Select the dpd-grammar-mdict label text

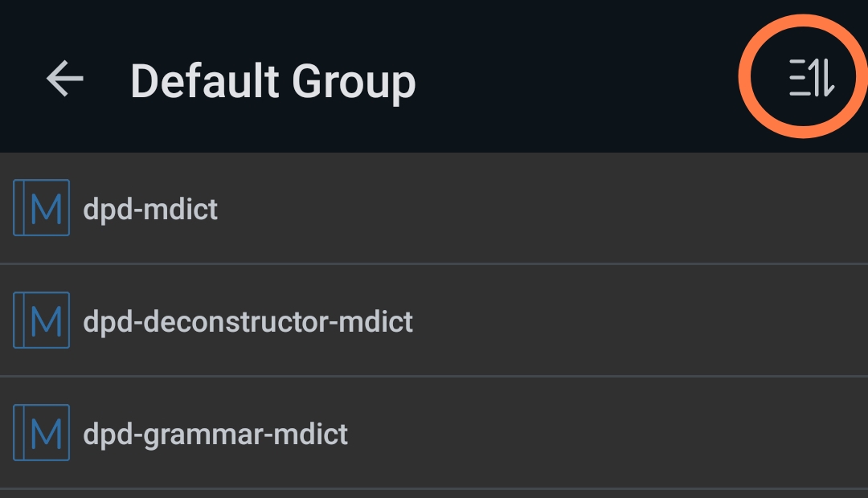coord(215,433)
